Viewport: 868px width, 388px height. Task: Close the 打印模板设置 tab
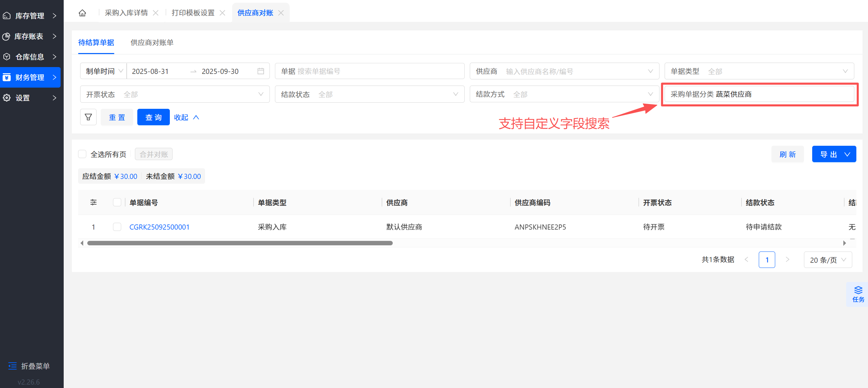pos(223,13)
